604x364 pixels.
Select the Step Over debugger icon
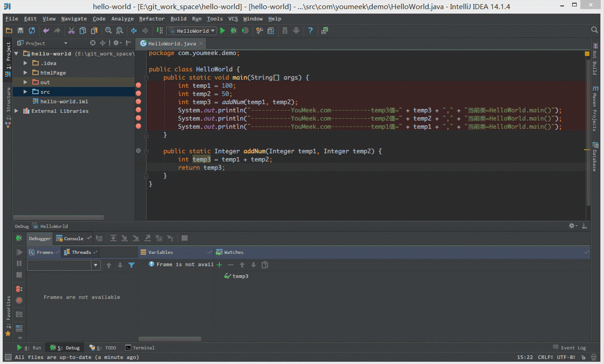point(113,238)
